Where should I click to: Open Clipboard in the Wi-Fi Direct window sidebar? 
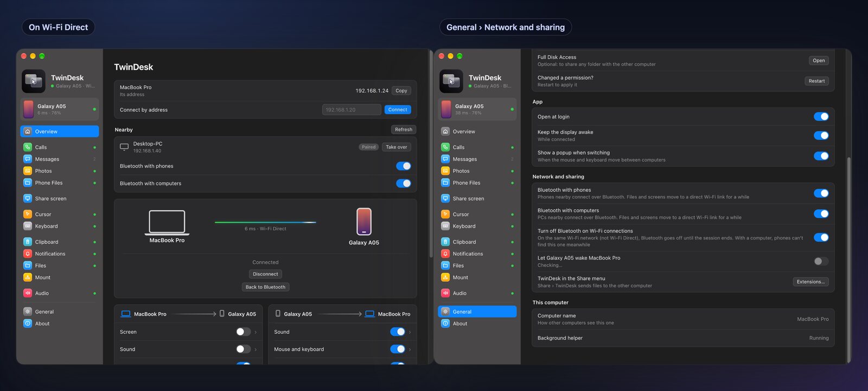tap(60, 242)
